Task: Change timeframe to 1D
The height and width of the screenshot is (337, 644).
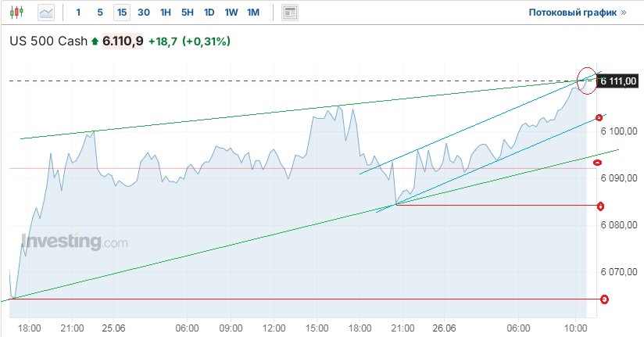Action: pos(209,13)
